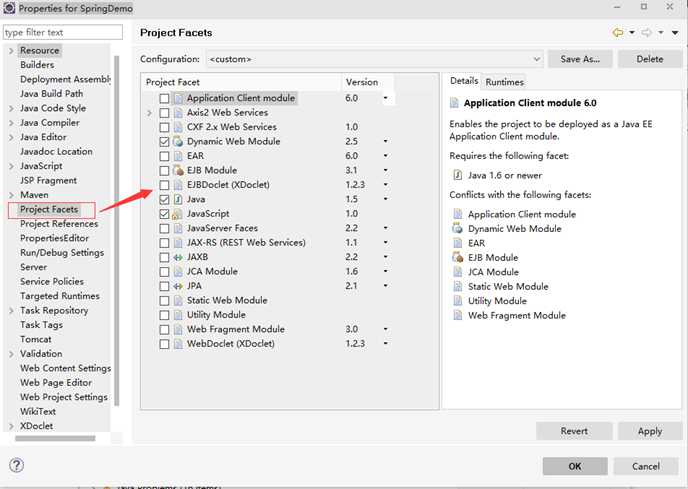Image resolution: width=688 pixels, height=489 pixels.
Task: Click the Web Fragment Module list icon
Action: click(x=178, y=329)
